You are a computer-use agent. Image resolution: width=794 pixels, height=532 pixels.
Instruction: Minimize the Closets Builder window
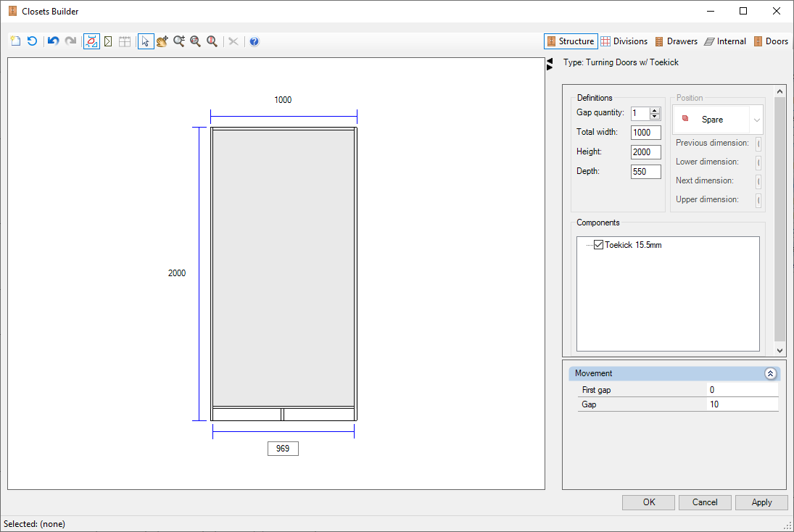pyautogui.click(x=711, y=11)
